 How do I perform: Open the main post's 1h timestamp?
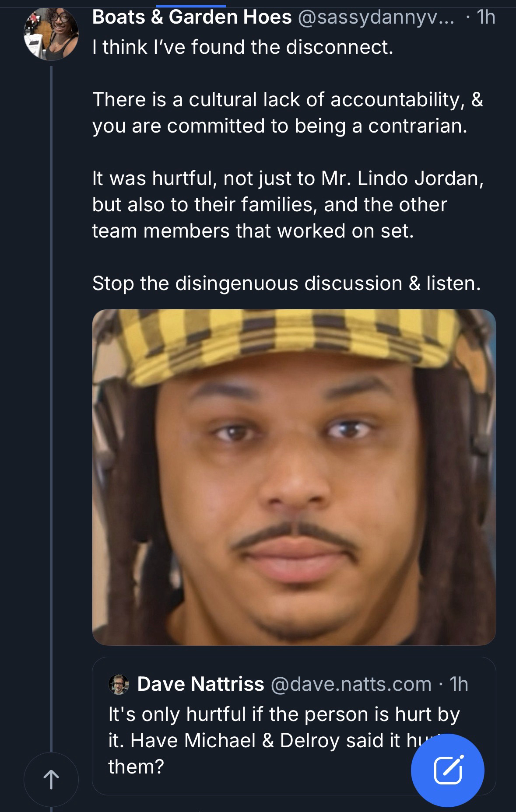[x=486, y=17]
